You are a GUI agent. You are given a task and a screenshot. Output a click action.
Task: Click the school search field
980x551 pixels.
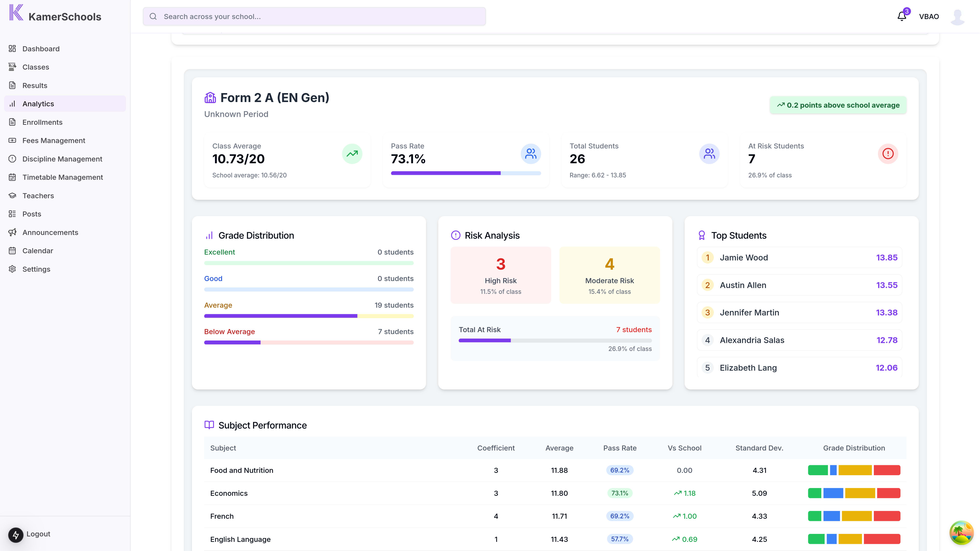click(x=313, y=16)
